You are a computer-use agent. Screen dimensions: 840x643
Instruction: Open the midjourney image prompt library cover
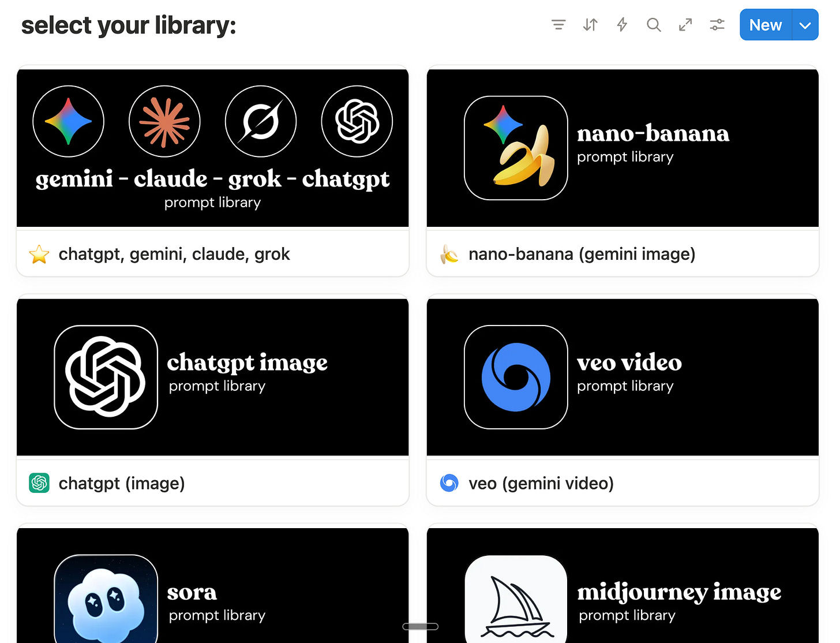(622, 585)
